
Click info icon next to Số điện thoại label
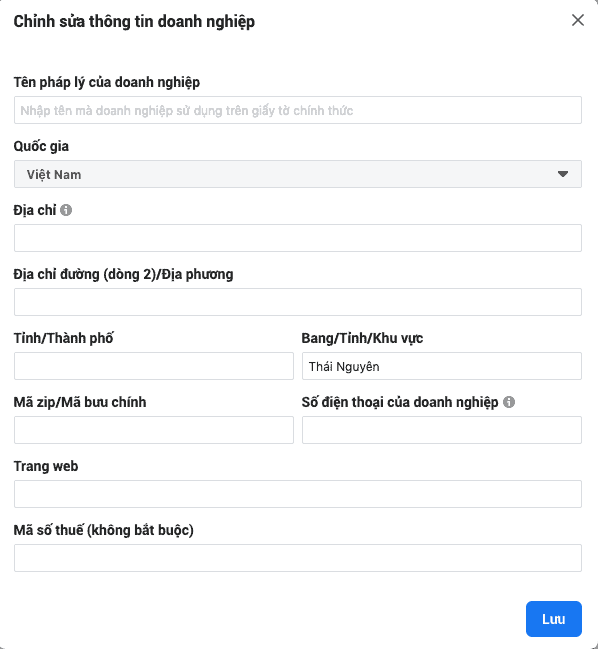pos(509,402)
